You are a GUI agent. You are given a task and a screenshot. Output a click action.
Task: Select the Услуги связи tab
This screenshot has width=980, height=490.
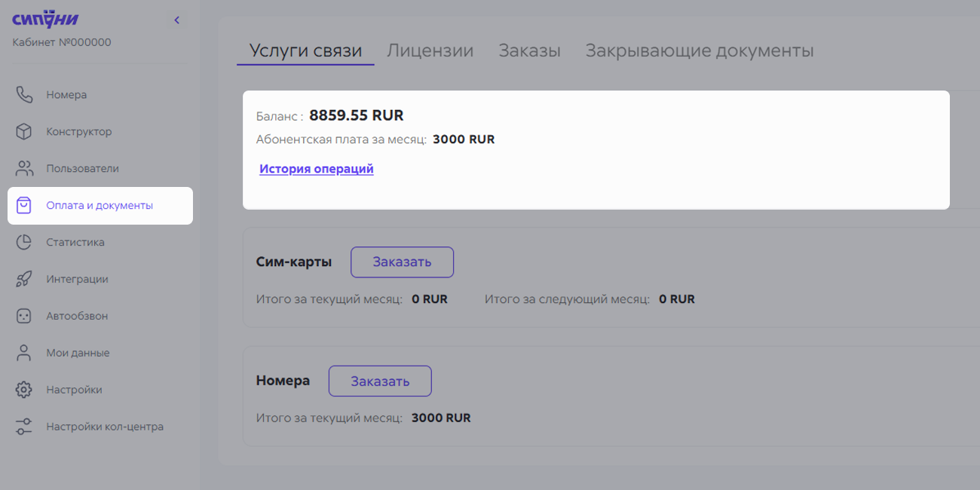point(305,51)
